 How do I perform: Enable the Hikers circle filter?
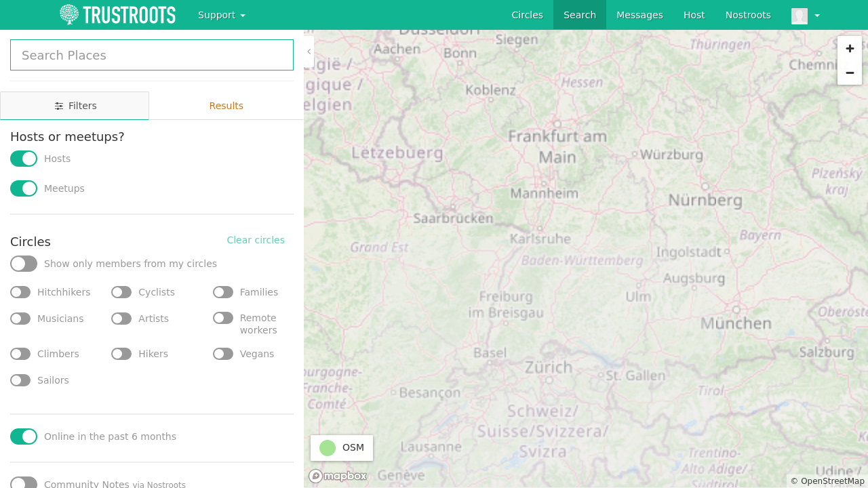coord(121,354)
